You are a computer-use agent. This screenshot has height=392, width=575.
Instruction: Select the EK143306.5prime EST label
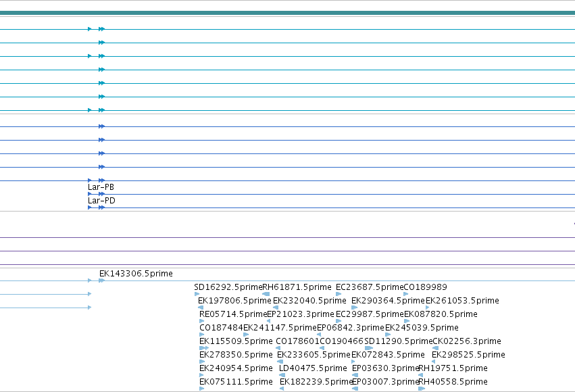(x=136, y=274)
